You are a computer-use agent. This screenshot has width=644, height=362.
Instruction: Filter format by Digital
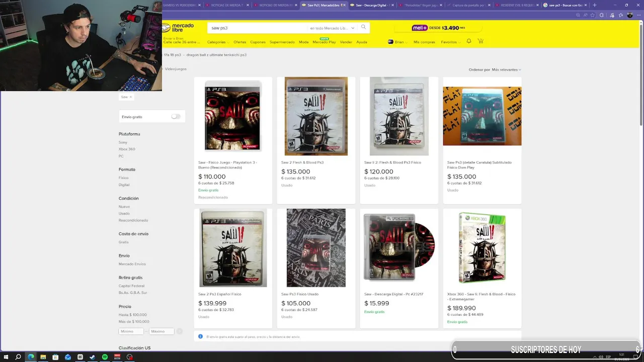click(124, 185)
